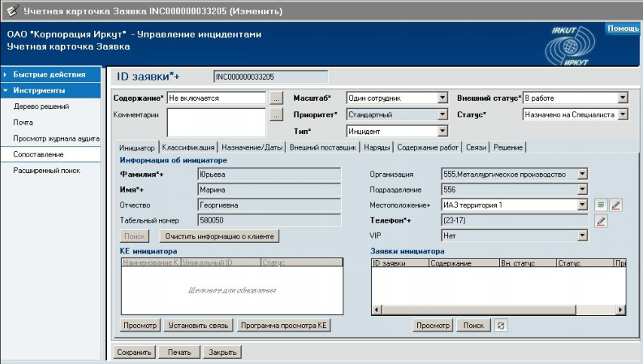This screenshot has height=364, width=643.
Task: Click the Закрыть button
Action: pyautogui.click(x=223, y=352)
